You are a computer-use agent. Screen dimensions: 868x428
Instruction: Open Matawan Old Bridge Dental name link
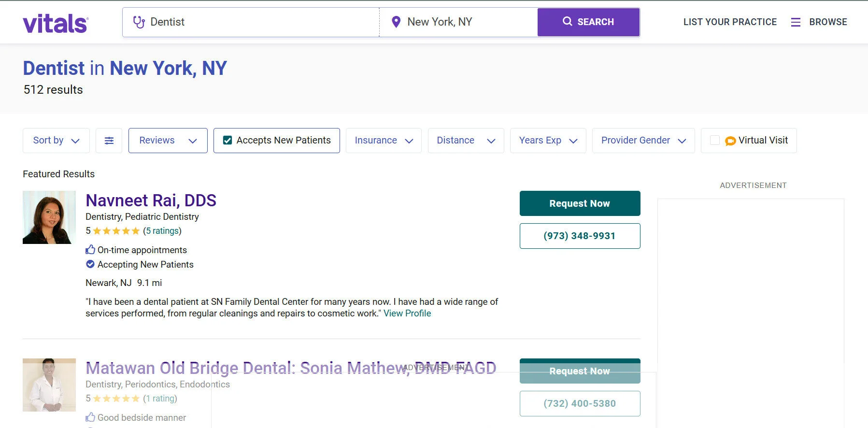291,368
